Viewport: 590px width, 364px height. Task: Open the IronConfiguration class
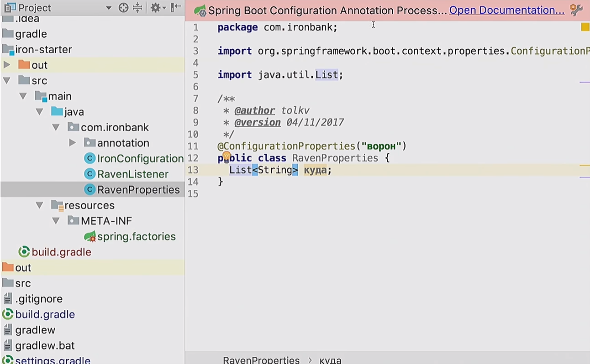point(140,159)
